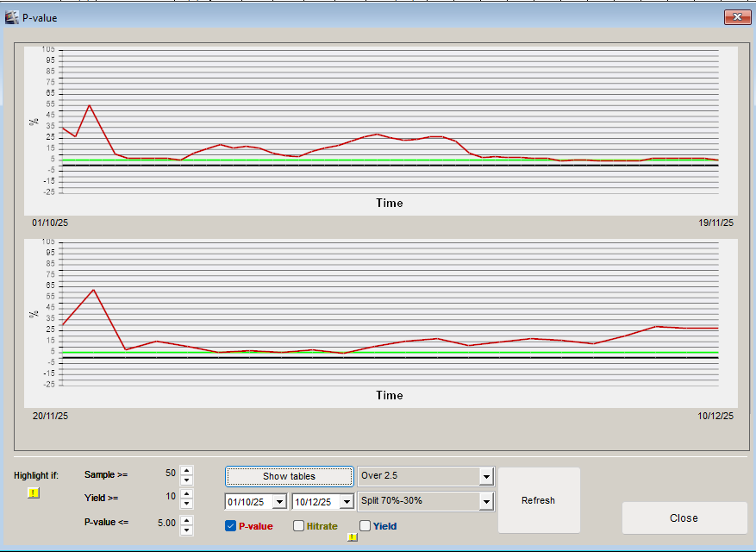This screenshot has width=756, height=552.
Task: Increase the Sample >= value with the up arrow
Action: 186,469
